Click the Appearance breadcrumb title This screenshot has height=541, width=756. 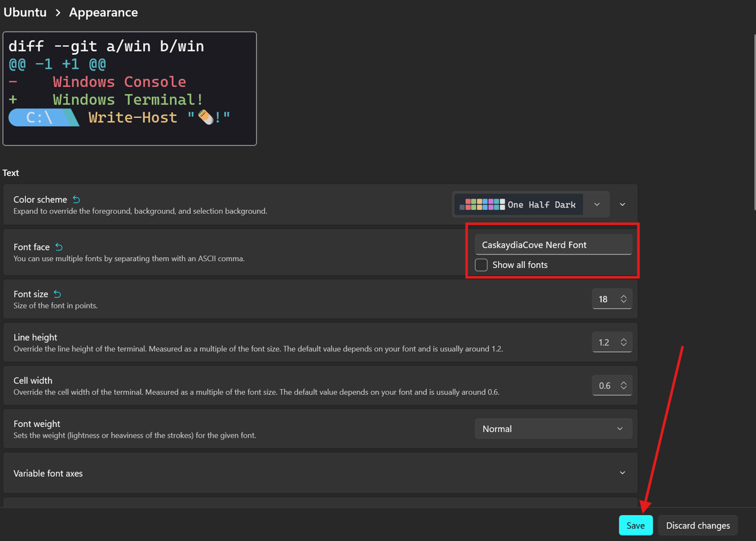point(103,12)
